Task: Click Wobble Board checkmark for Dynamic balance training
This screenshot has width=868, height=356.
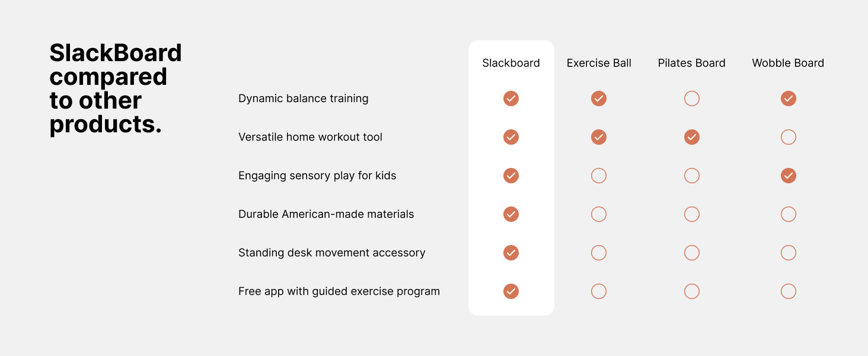Action: [x=788, y=98]
